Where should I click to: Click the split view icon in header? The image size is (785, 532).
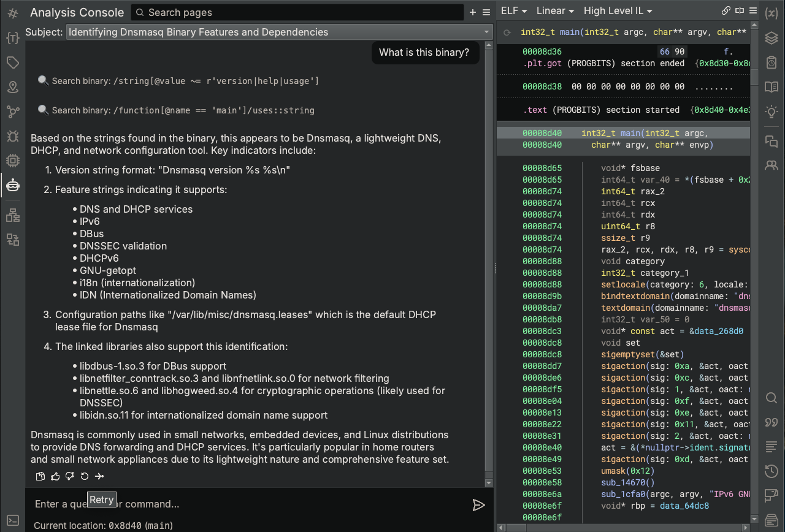tap(740, 10)
